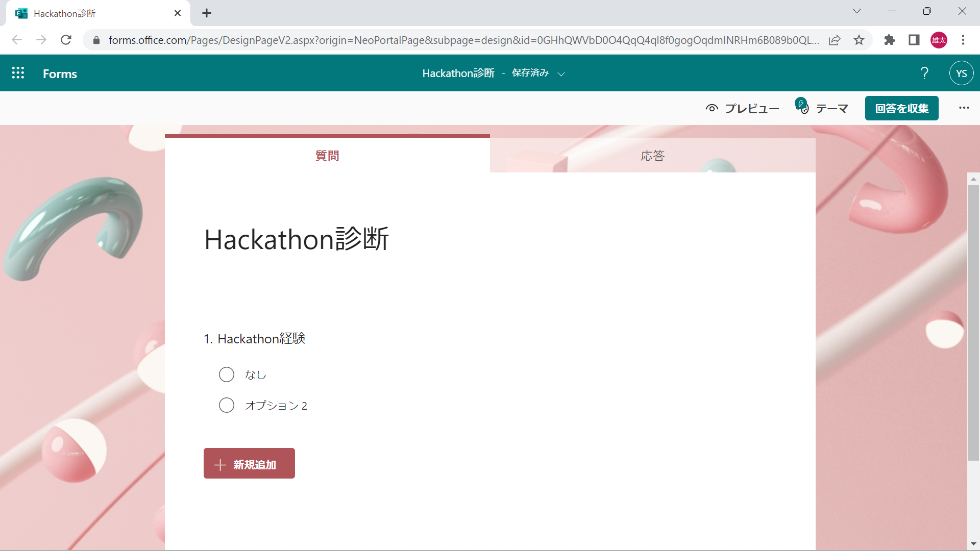Viewport: 980px width, 551px height.
Task: Share this page from address bar
Action: pos(835,40)
